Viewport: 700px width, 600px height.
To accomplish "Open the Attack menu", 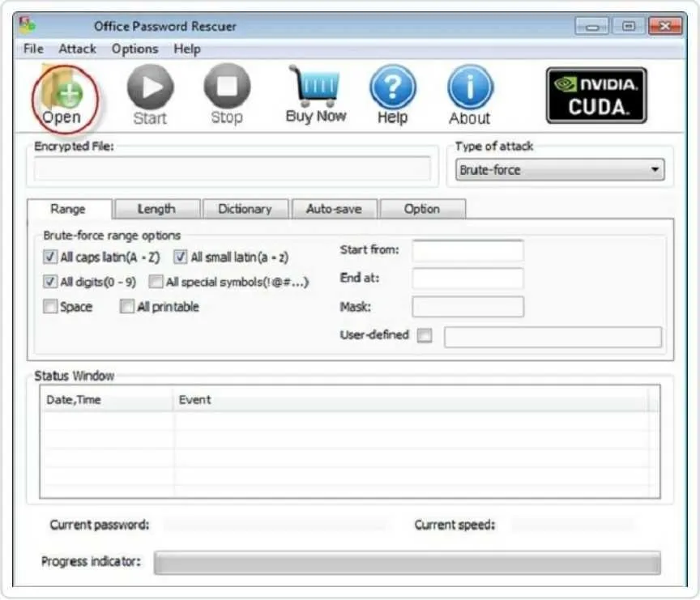I will (77, 49).
